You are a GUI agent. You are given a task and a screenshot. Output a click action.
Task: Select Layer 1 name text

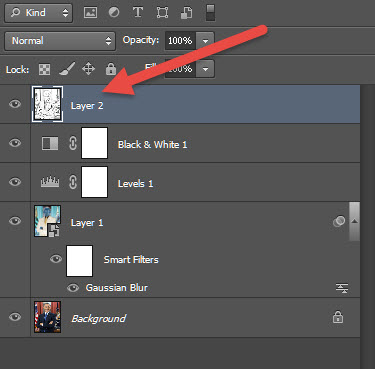(x=87, y=223)
